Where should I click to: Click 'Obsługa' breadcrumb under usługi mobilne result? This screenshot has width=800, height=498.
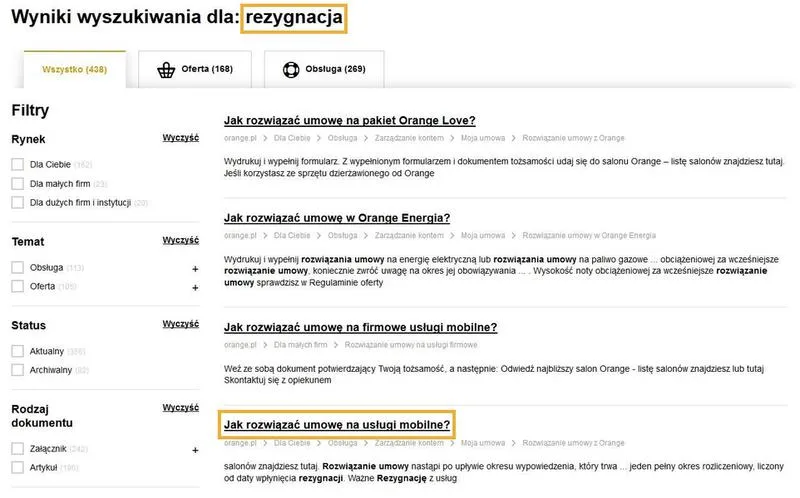tap(342, 443)
